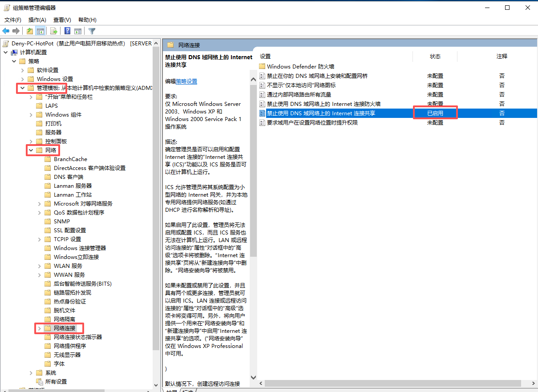Click the Filter funnel icon in toolbar

tap(92, 31)
